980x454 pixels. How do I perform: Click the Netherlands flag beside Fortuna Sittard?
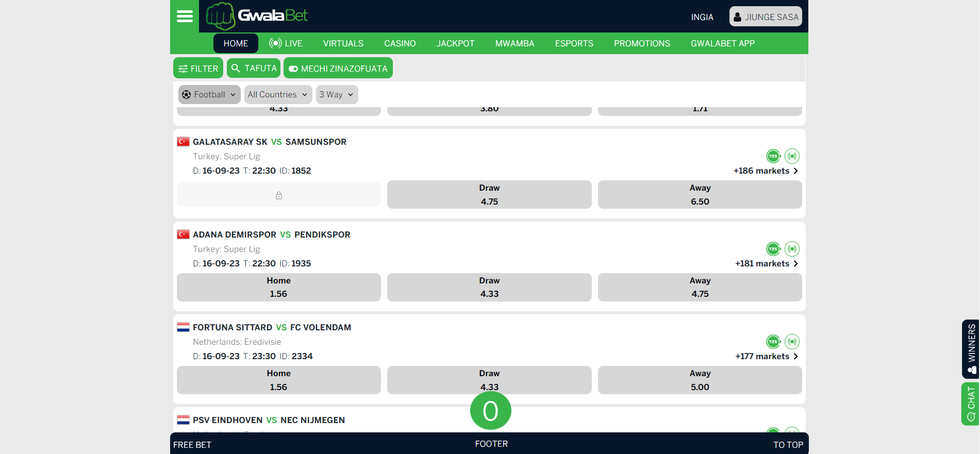point(183,327)
